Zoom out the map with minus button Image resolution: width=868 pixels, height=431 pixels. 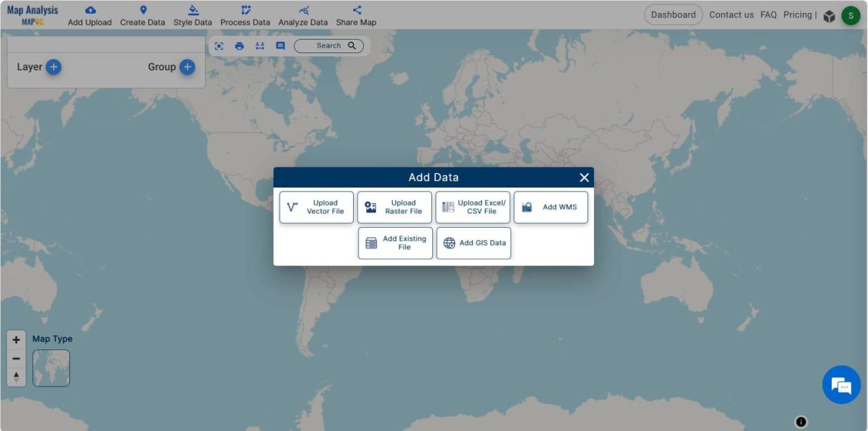pyautogui.click(x=16, y=359)
